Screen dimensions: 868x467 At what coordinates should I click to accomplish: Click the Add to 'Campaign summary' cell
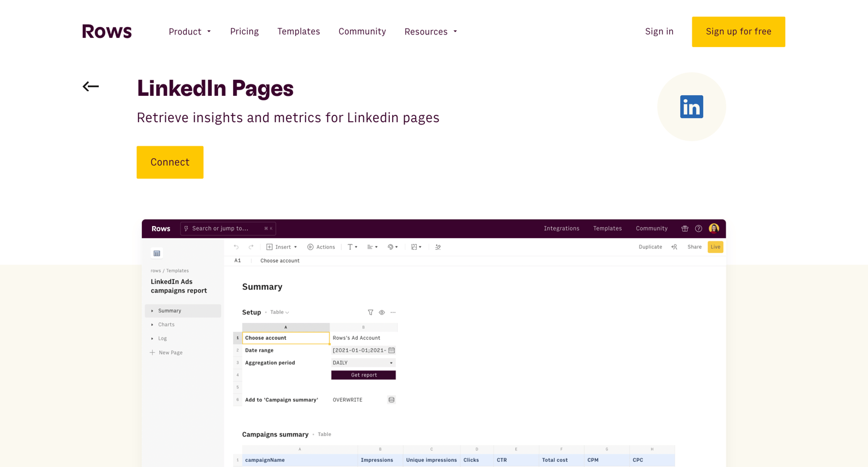286,400
